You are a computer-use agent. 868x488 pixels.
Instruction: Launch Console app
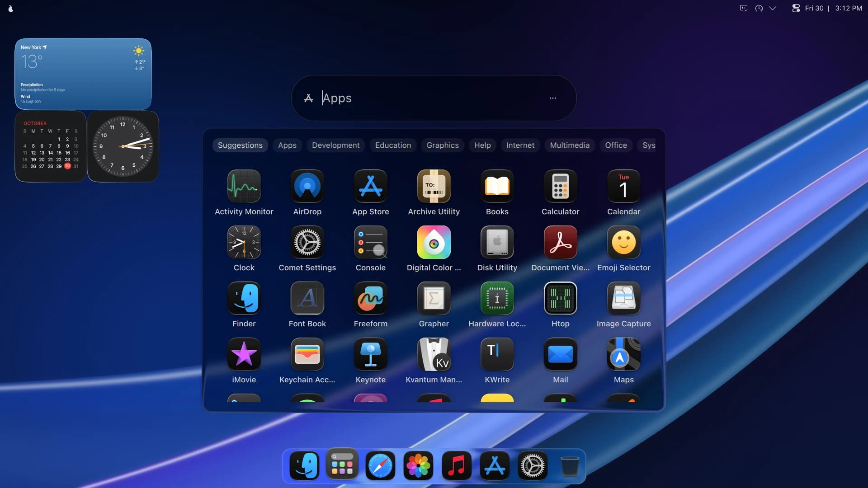point(371,242)
